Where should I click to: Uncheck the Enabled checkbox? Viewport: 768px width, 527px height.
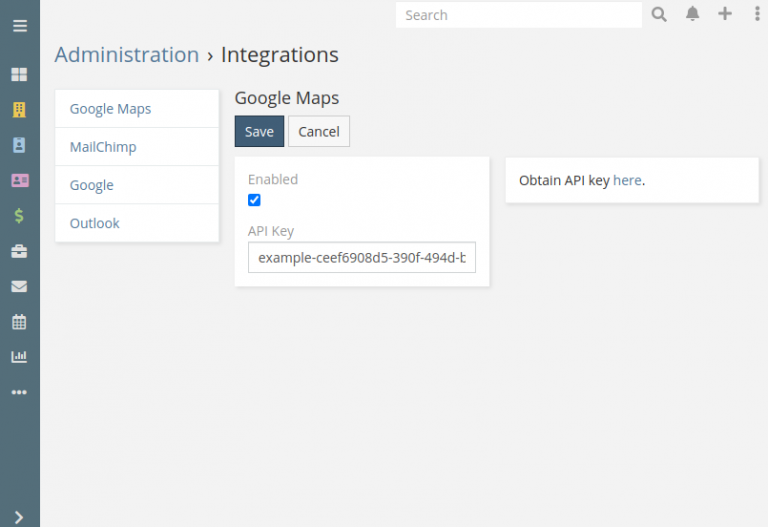(254, 200)
